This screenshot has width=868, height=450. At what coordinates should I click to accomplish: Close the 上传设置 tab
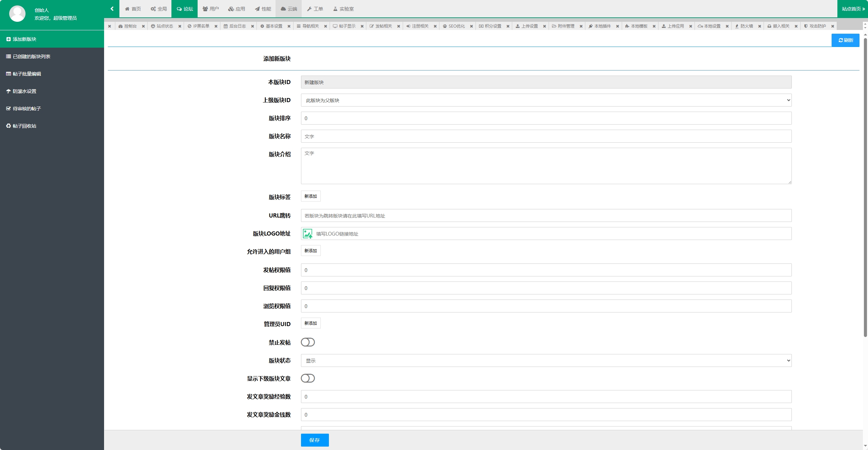click(x=545, y=26)
